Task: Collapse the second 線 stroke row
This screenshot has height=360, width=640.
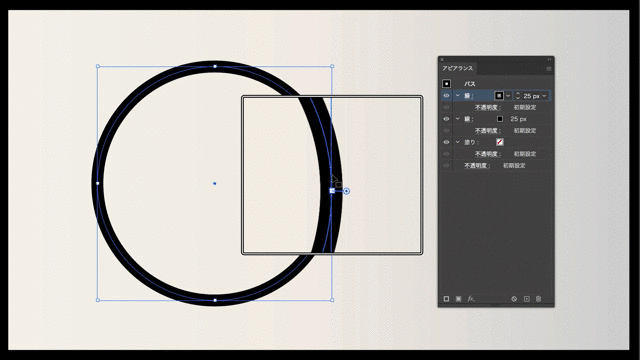Action: point(458,119)
